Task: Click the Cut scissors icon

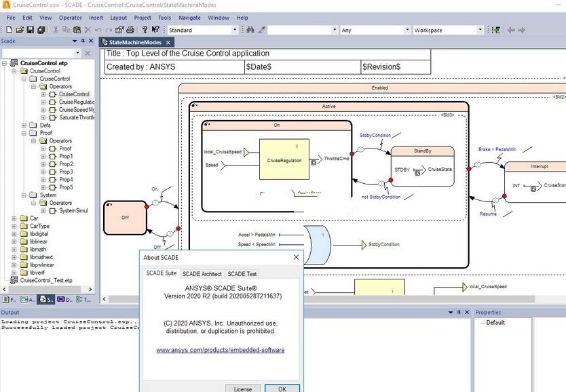Action: tap(56, 30)
